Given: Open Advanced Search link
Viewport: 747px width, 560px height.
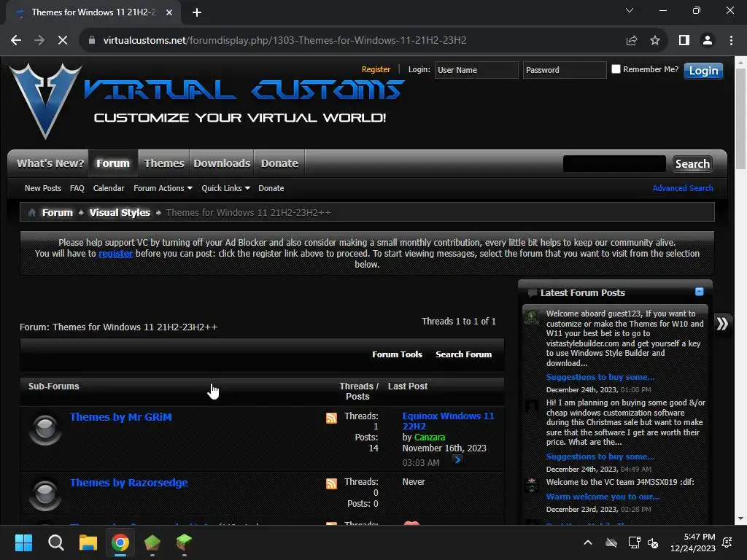Looking at the screenshot, I should pyautogui.click(x=683, y=188).
